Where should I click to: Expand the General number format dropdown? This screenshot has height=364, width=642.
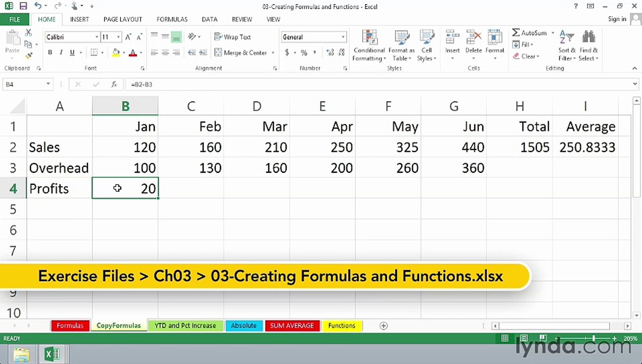click(x=343, y=37)
